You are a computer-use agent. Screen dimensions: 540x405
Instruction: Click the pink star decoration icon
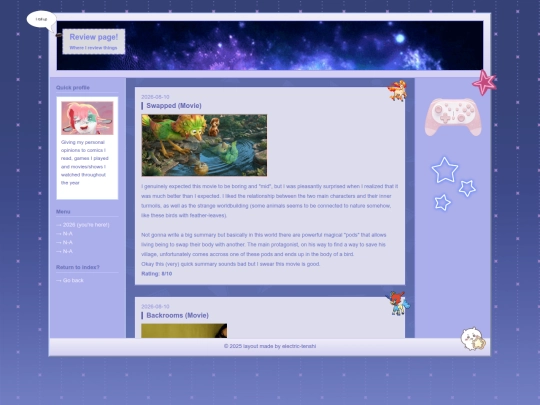coord(484,83)
